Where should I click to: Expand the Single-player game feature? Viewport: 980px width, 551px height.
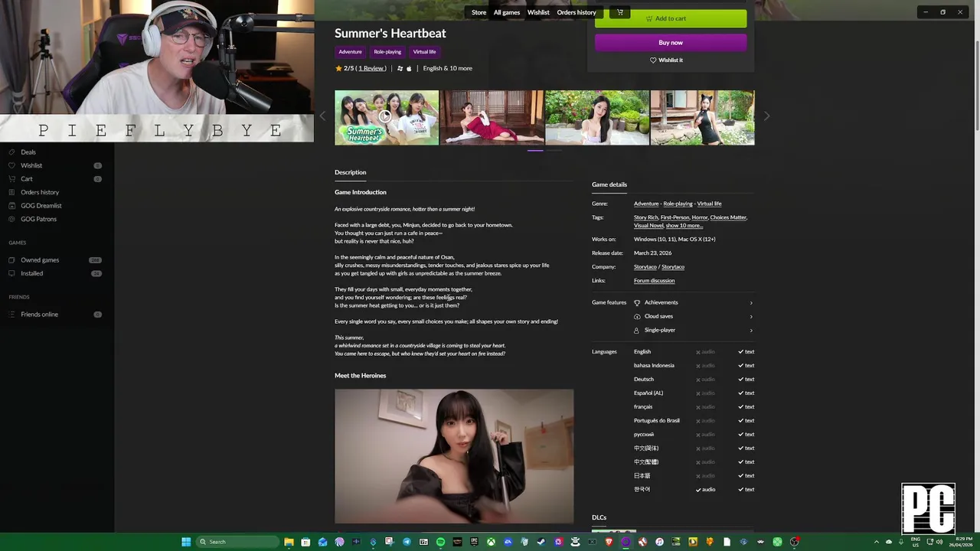point(693,330)
